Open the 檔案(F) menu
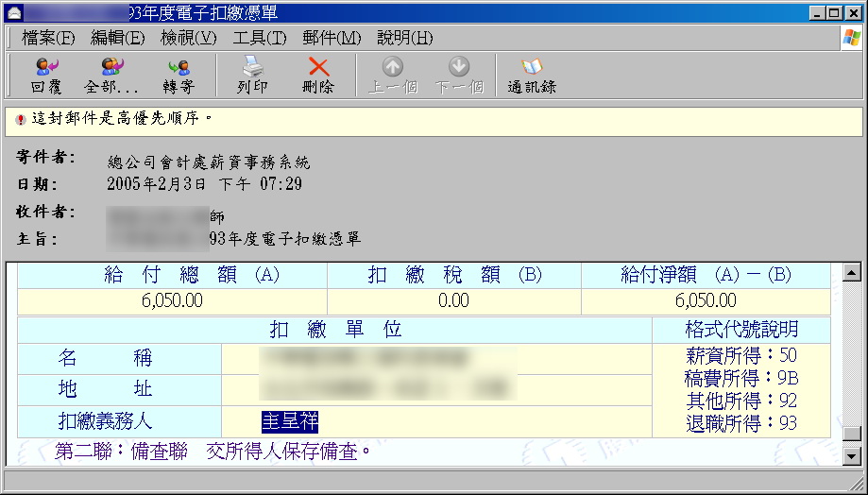 (x=48, y=38)
